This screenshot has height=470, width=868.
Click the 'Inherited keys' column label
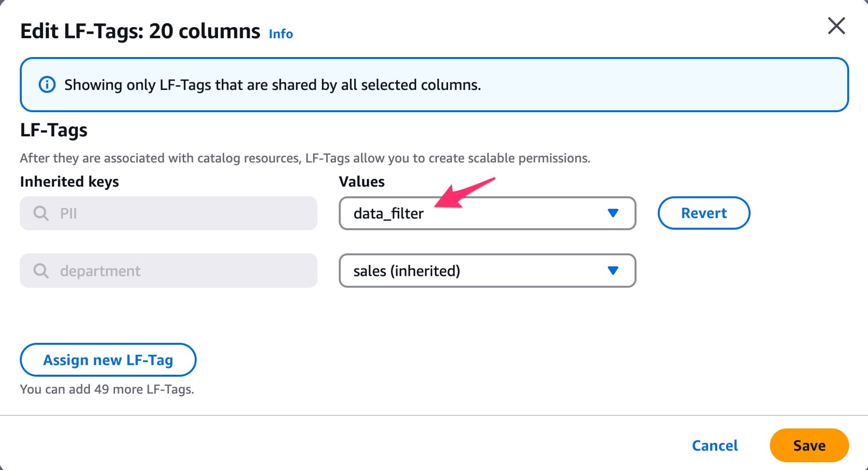point(70,182)
